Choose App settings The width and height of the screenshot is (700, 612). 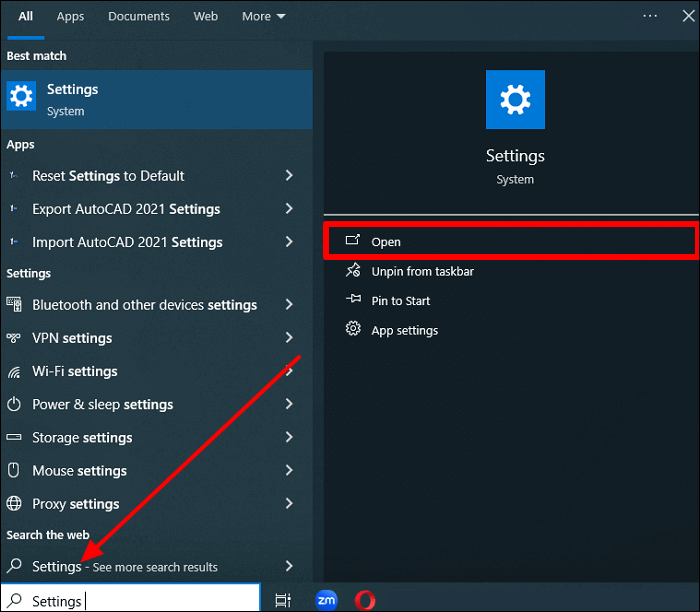511,330
